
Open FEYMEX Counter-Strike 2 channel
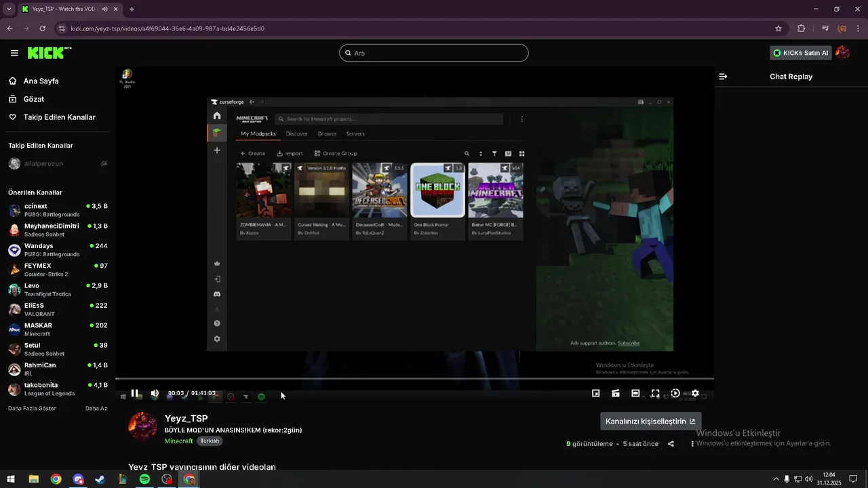pyautogui.click(x=58, y=270)
